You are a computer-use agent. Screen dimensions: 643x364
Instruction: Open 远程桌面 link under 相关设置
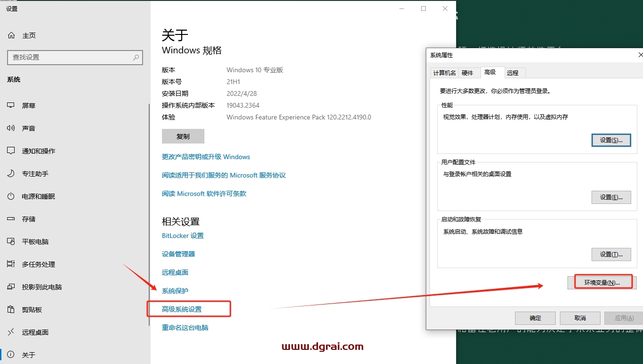tap(175, 272)
